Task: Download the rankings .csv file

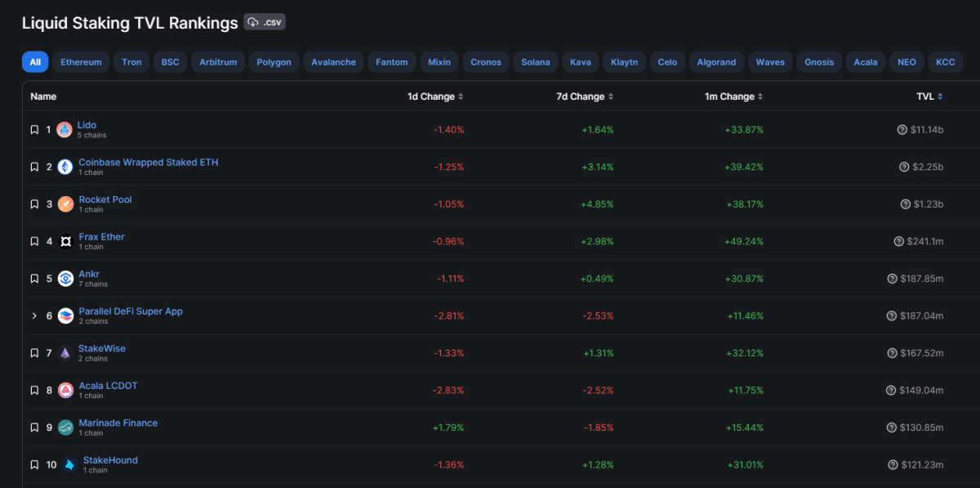Action: point(265,22)
